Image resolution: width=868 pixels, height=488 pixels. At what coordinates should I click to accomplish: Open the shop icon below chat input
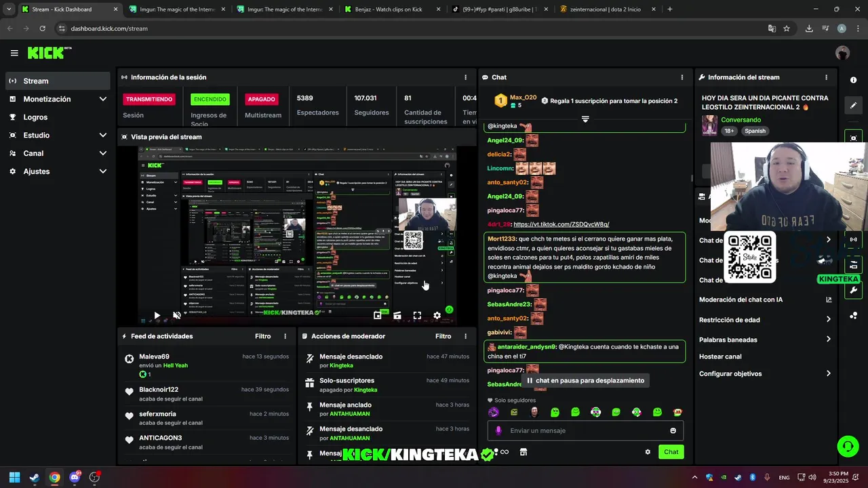click(x=524, y=452)
